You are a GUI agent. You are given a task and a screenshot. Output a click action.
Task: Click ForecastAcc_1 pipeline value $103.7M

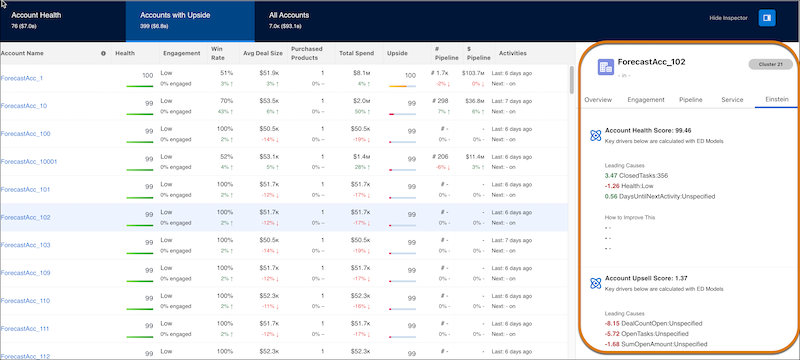(474, 73)
